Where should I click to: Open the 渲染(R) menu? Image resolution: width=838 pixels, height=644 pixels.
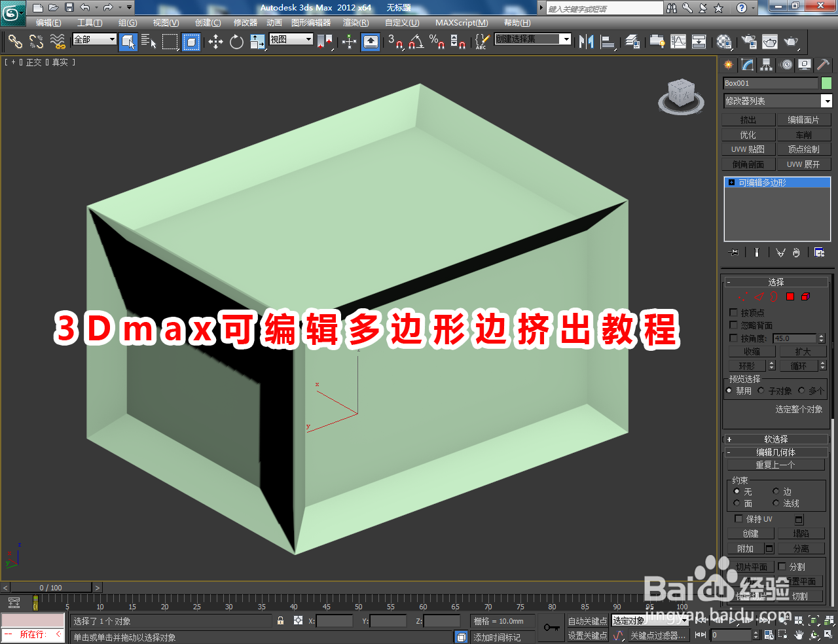(x=354, y=22)
